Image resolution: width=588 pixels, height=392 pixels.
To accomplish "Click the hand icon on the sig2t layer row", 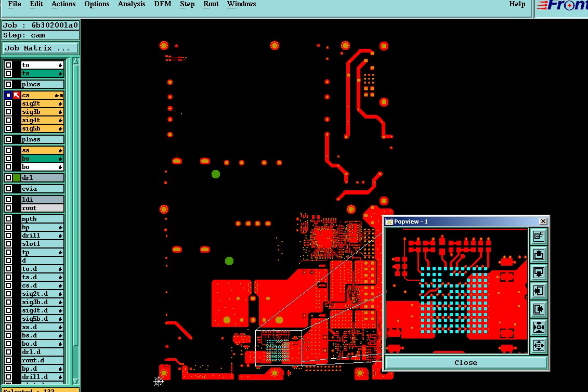I will [x=60, y=103].
